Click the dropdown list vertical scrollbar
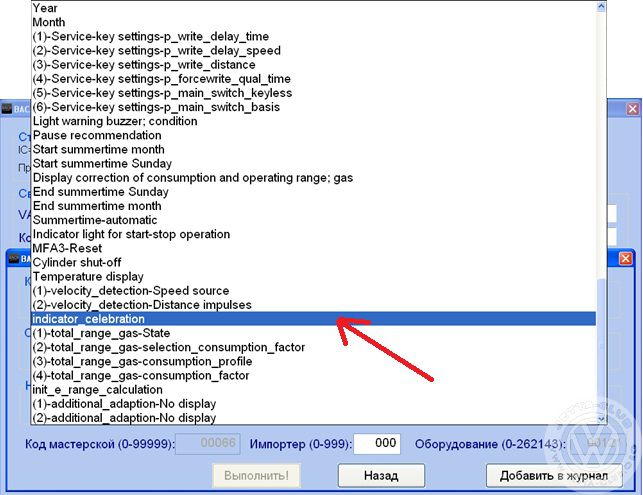Screen dimensions: 643x495 tap(602, 210)
